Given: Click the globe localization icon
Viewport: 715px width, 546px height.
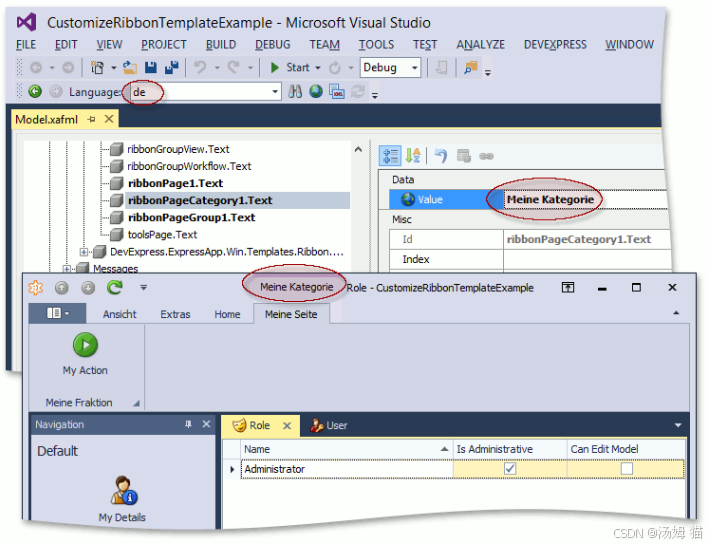Looking at the screenshot, I should click(x=316, y=92).
